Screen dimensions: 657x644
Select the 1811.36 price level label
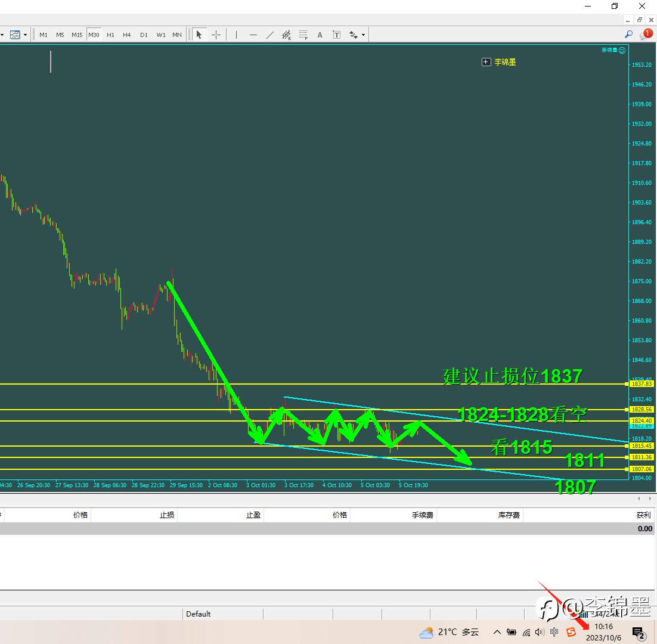641,457
